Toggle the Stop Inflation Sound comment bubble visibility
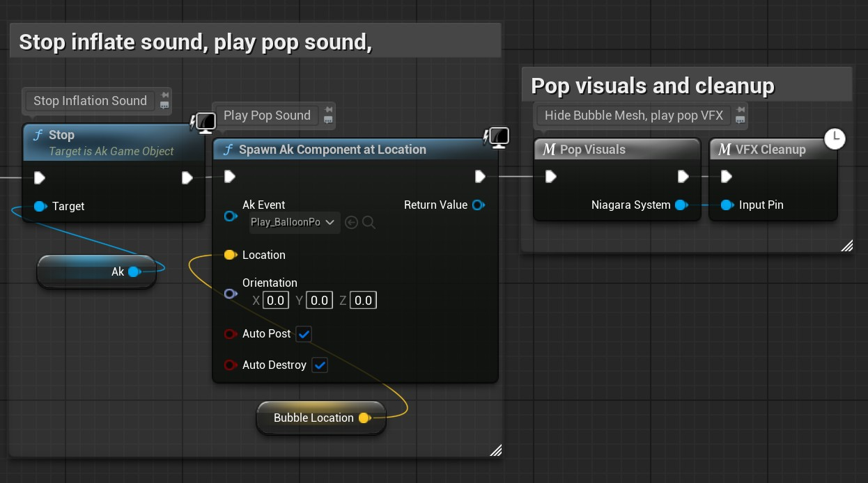Screen dimensions: 868x483 [x=164, y=106]
